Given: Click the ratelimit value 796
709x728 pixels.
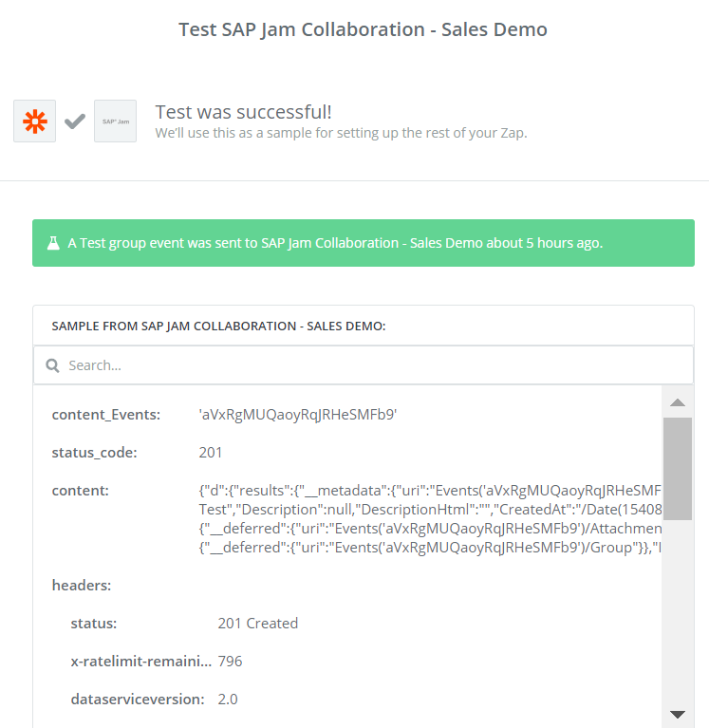Looking at the screenshot, I should pos(230,662).
